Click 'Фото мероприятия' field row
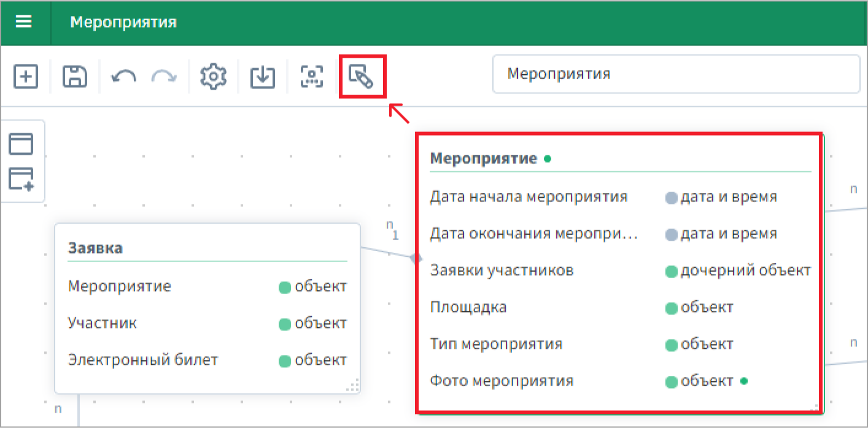Viewport: 868px width, 428px height. pos(620,381)
